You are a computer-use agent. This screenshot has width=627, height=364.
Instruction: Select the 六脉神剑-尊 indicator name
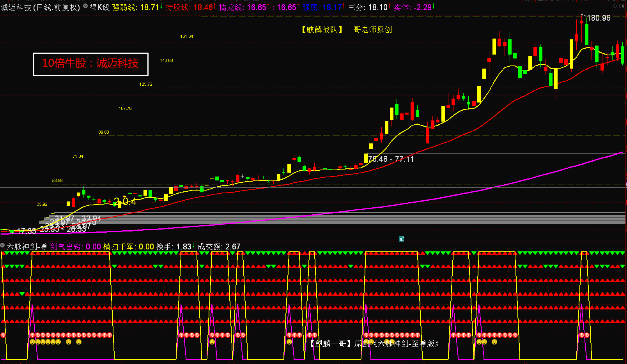(27, 247)
